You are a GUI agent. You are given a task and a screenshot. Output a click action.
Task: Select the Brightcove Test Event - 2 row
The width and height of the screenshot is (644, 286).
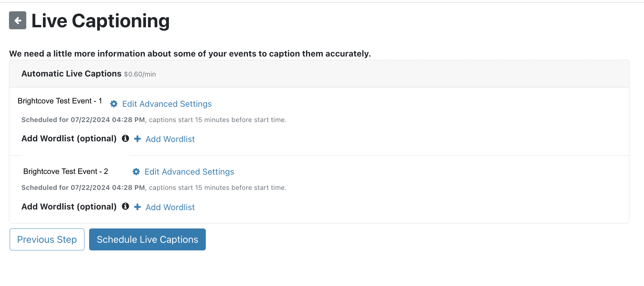point(65,171)
